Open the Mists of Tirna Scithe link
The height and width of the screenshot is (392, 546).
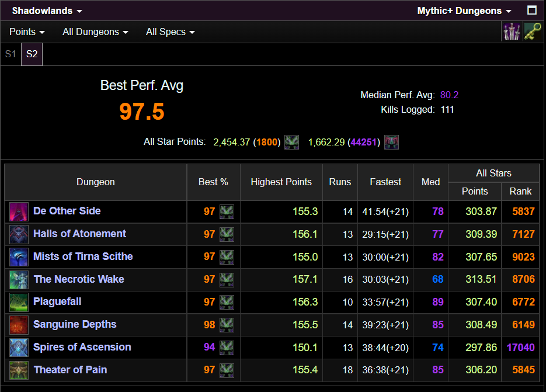point(83,256)
